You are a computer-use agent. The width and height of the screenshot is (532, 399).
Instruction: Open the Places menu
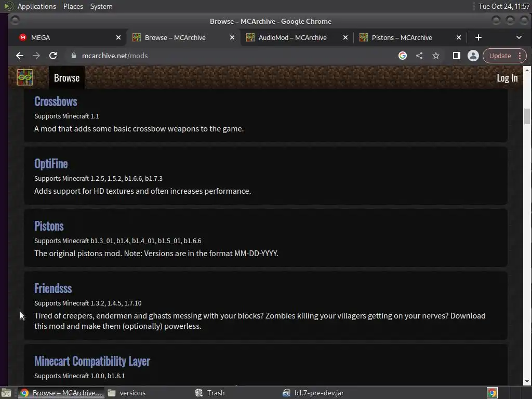click(73, 6)
